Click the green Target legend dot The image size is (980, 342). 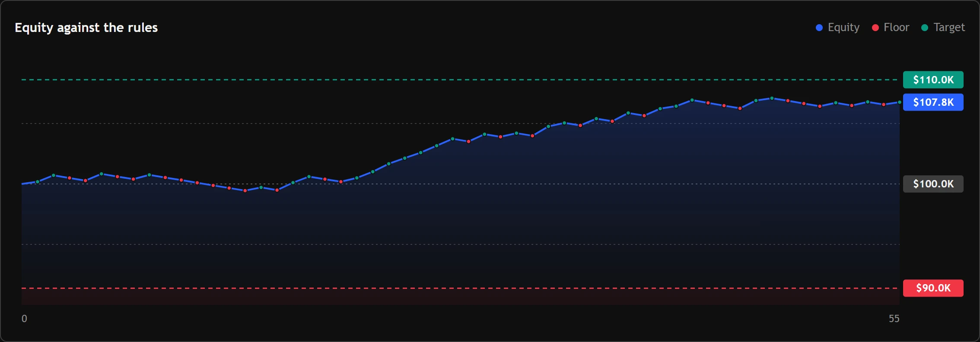click(x=925, y=28)
